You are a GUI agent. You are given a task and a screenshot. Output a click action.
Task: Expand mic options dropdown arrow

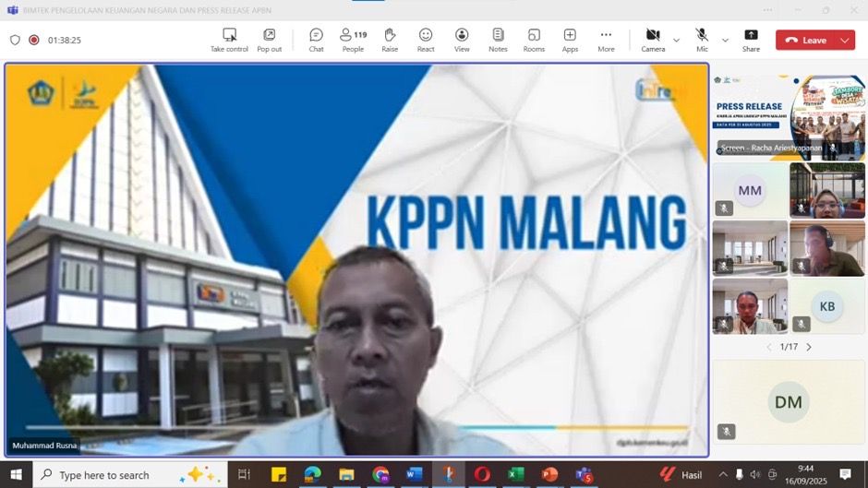click(x=725, y=41)
